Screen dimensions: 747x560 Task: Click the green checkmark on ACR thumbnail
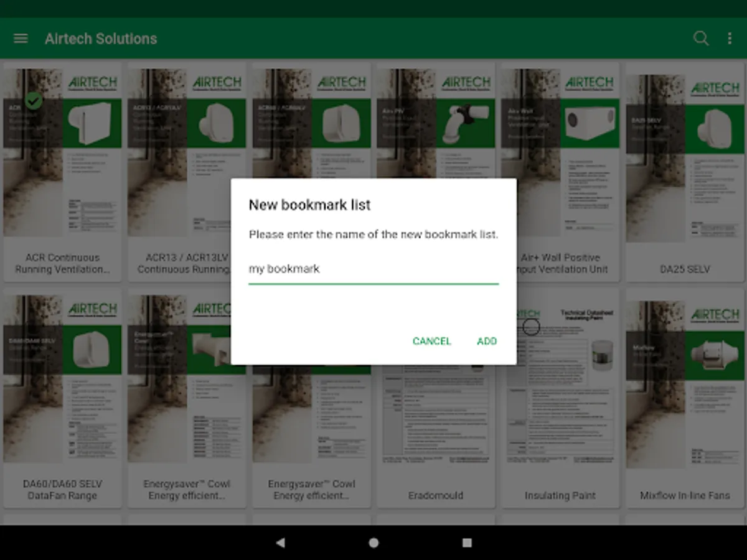34,100
